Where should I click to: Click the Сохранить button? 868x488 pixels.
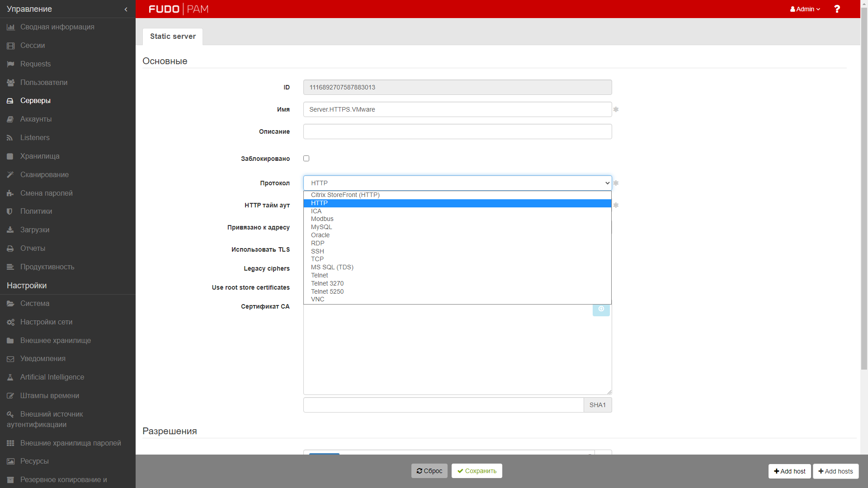pos(476,471)
